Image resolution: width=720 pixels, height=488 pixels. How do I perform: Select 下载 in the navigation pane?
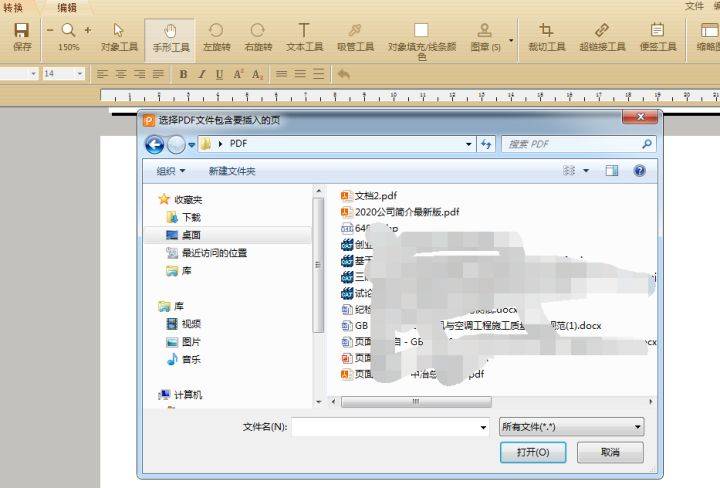184,217
